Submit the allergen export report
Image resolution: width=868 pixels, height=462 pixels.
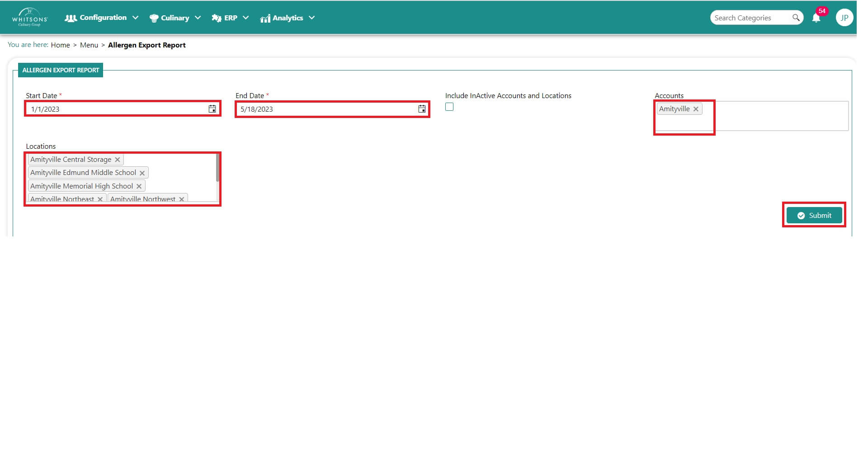point(814,216)
